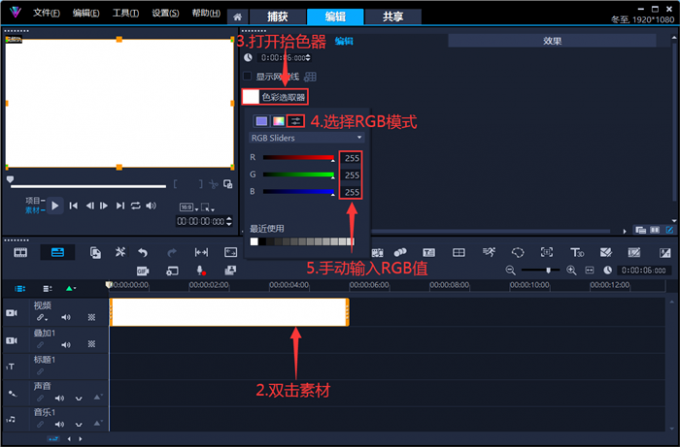Show all visible tracks icon

tap(20, 288)
